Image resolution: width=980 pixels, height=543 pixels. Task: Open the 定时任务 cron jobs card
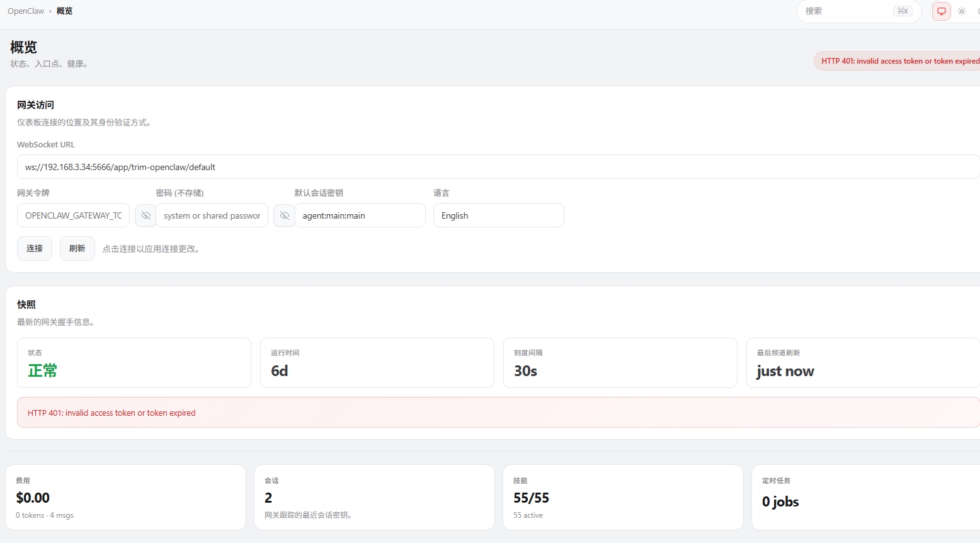pos(866,497)
